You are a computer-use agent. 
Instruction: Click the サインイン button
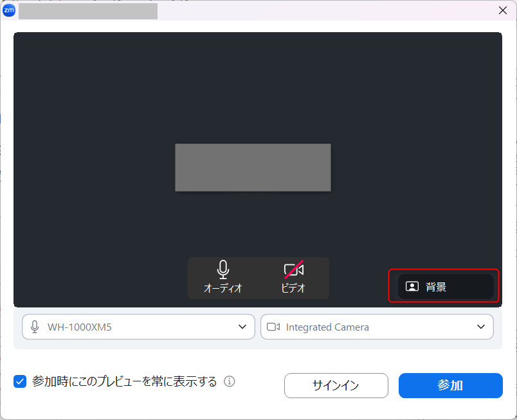tap(336, 386)
